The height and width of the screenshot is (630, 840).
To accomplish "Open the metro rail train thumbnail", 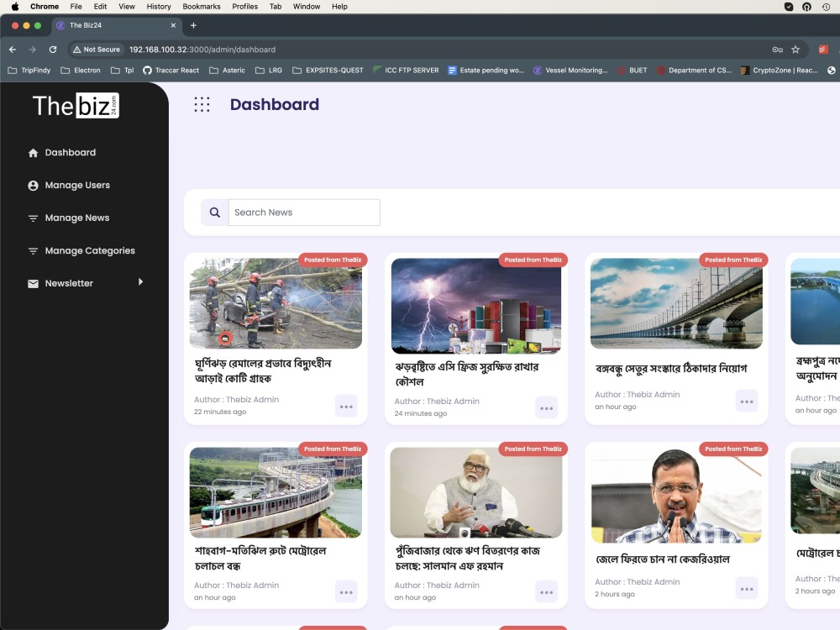I will (276, 492).
